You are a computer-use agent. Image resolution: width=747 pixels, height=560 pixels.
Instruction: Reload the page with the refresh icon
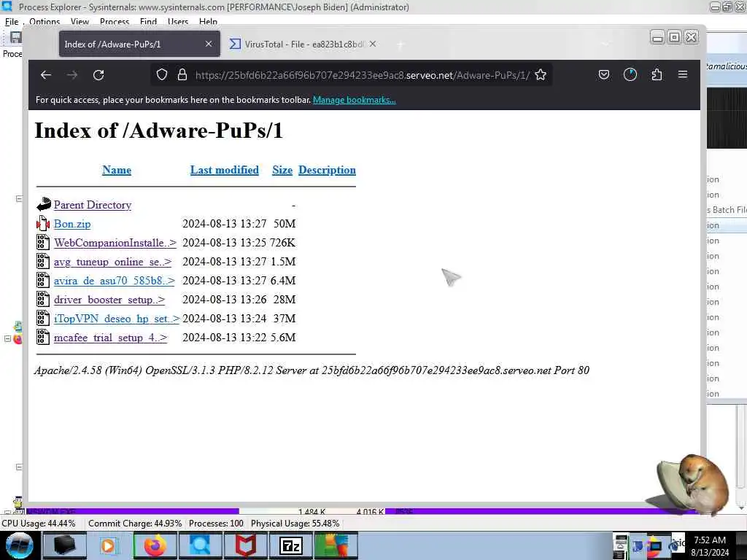[98, 75]
